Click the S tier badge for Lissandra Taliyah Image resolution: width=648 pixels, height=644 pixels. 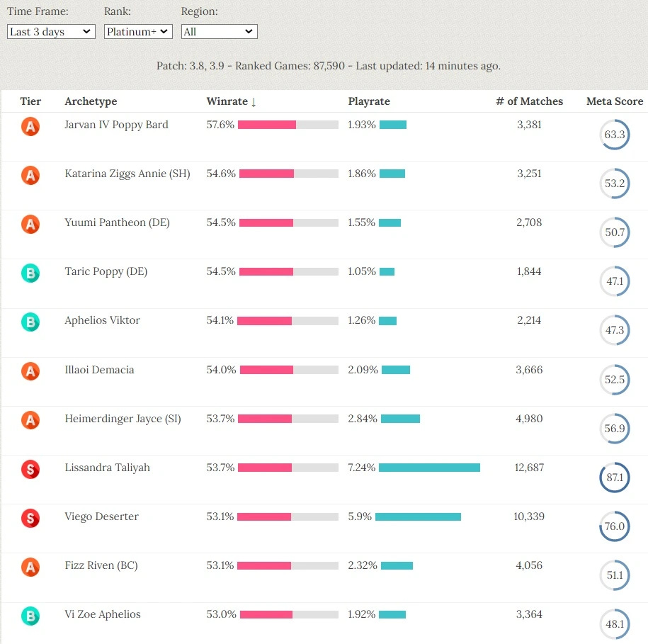tap(30, 469)
